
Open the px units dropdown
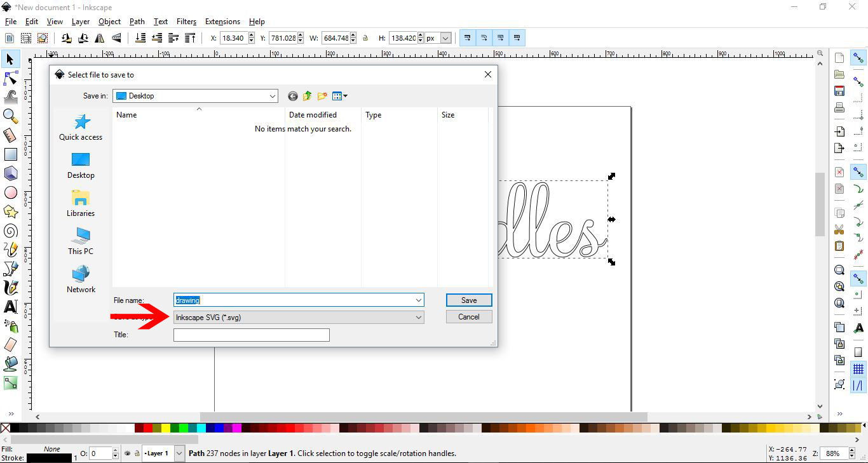pyautogui.click(x=445, y=38)
